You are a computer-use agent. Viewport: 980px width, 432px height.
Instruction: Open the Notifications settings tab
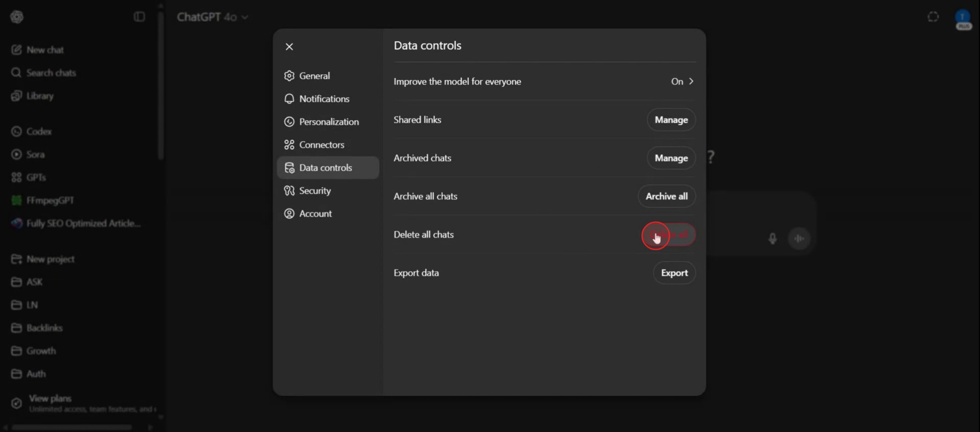(x=327, y=98)
